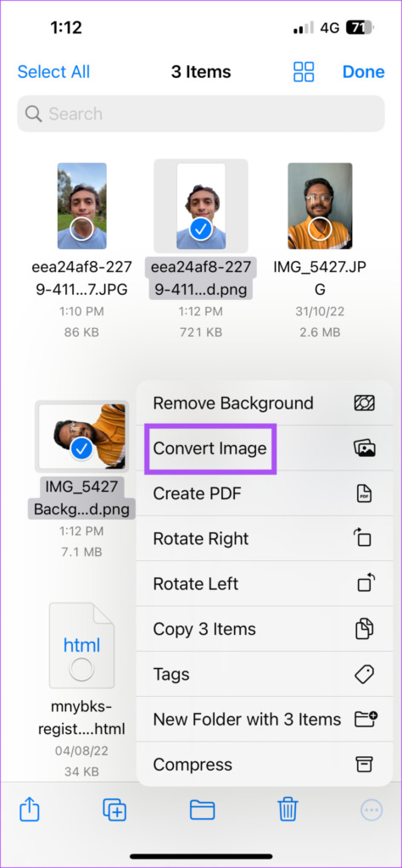The height and width of the screenshot is (868, 402).
Task: Click the Remove Background icon
Action: 365,403
